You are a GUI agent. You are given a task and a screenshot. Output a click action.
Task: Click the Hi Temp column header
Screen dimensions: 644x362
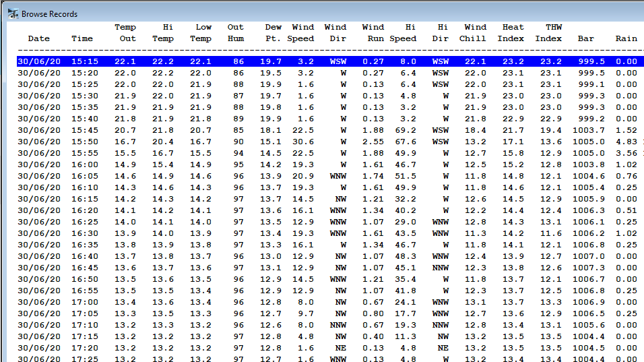163,33
